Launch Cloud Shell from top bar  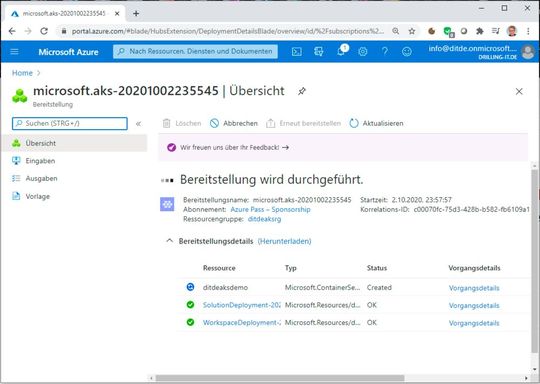(297, 52)
